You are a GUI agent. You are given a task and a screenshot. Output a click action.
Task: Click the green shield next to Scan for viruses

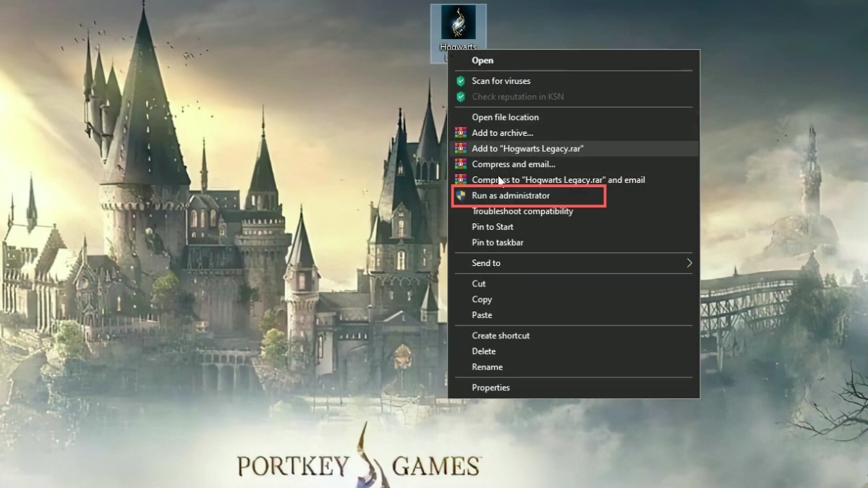click(x=461, y=81)
